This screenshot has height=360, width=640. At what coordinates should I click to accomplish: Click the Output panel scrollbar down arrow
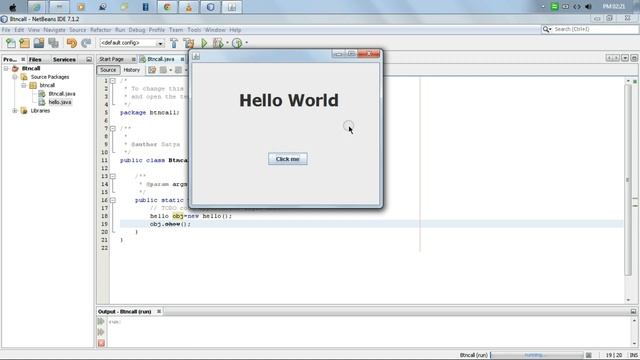[x=634, y=344]
